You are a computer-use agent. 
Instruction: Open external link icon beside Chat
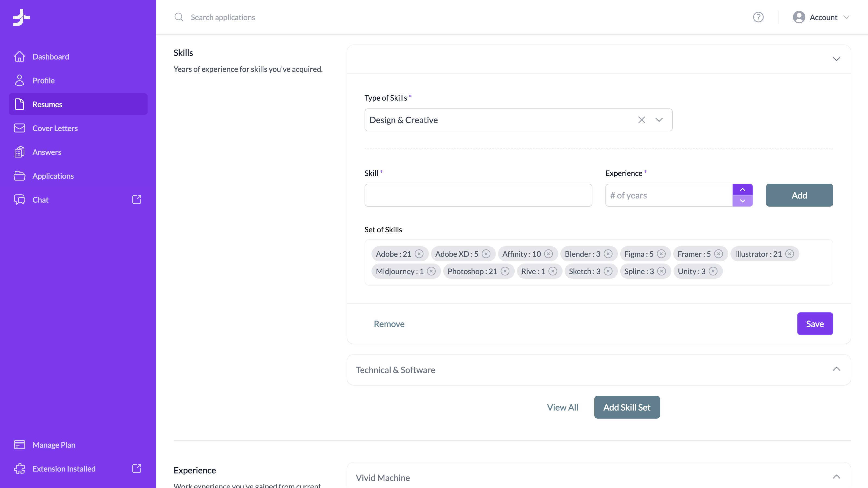click(x=137, y=200)
